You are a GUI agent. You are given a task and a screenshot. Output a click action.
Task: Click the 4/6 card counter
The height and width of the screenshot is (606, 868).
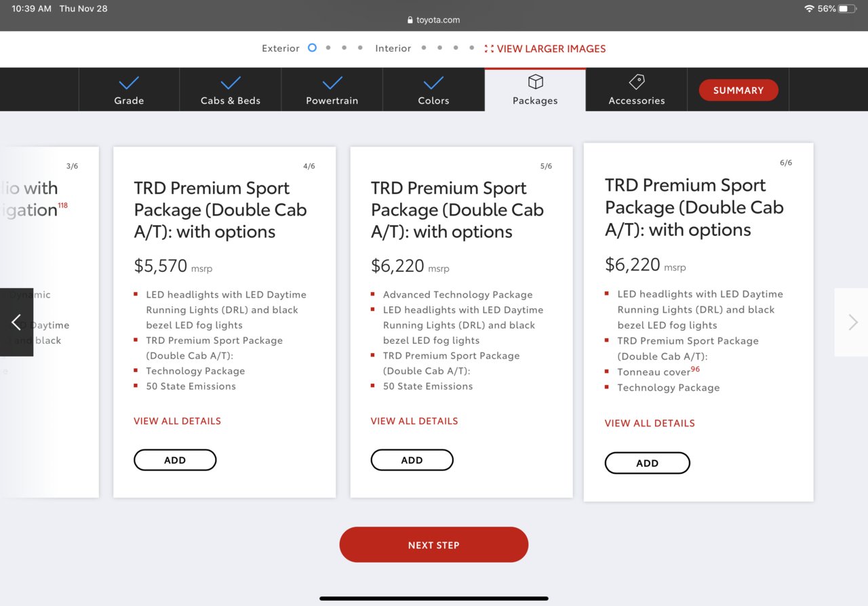tap(309, 166)
